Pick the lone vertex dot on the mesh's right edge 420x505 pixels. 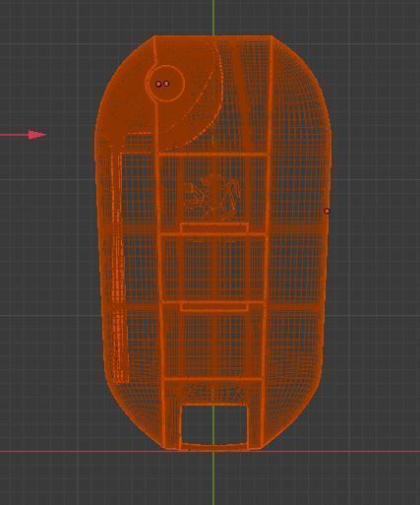coord(327,211)
